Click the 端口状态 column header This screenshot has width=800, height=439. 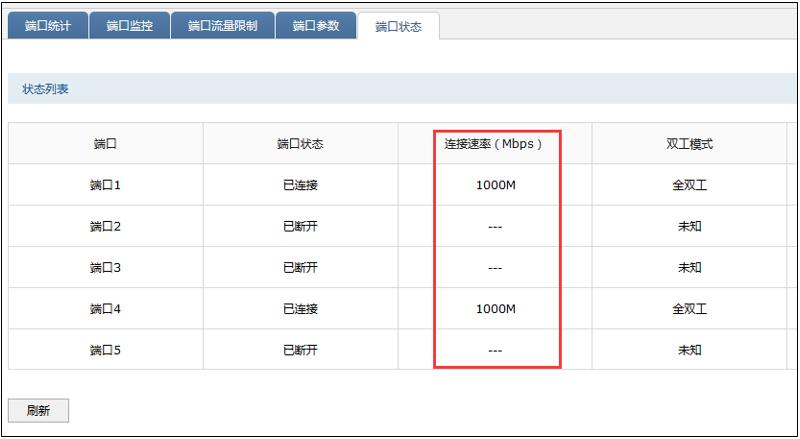tap(301, 143)
